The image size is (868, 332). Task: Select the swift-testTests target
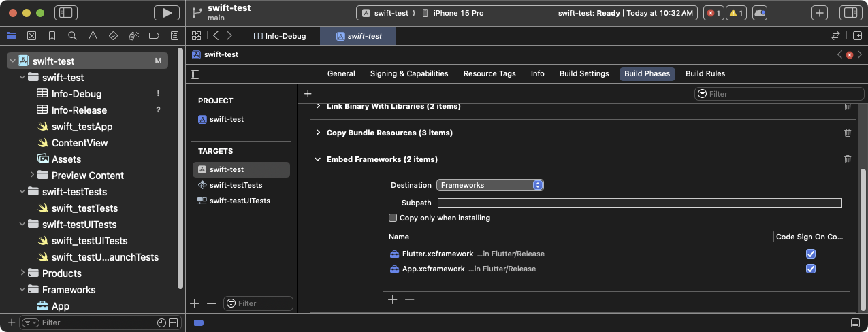click(x=236, y=185)
